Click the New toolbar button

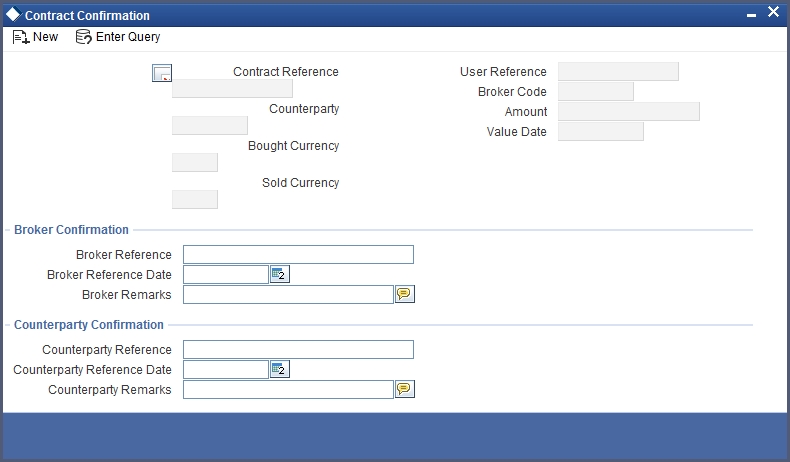(x=35, y=37)
